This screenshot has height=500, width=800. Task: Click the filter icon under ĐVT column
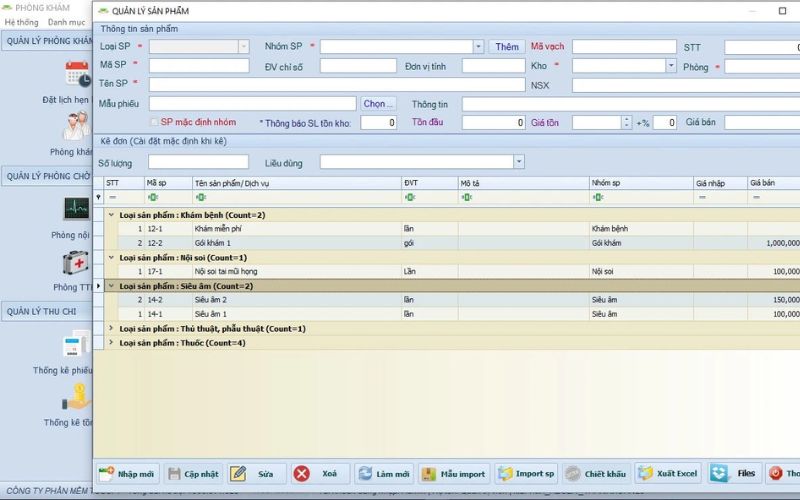tap(410, 197)
